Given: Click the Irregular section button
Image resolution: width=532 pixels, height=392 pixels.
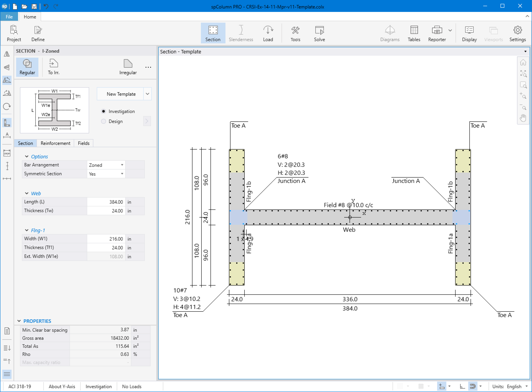Looking at the screenshot, I should pyautogui.click(x=128, y=67).
